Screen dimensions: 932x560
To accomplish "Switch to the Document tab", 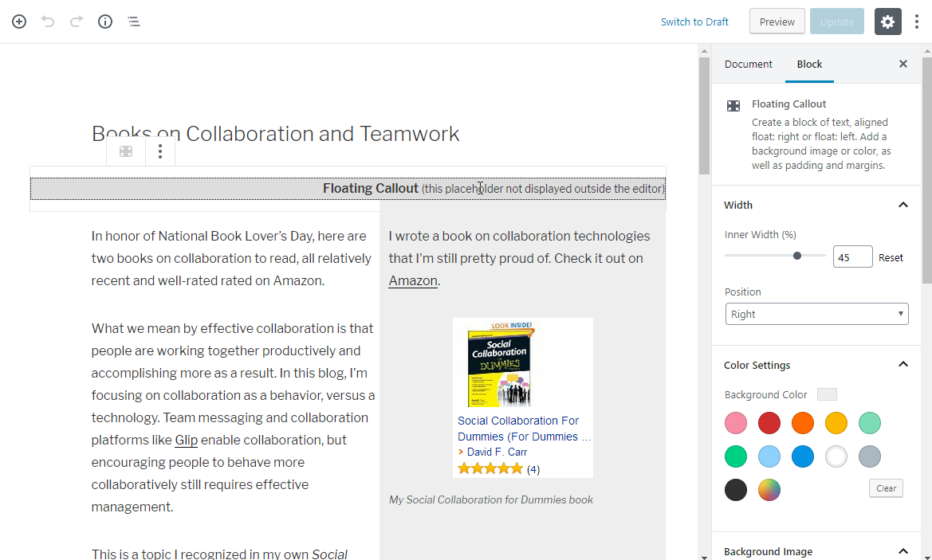I will coord(749,65).
